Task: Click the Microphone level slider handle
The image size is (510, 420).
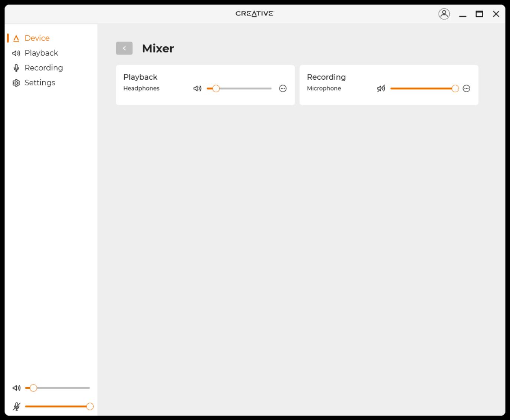Action: (x=455, y=89)
